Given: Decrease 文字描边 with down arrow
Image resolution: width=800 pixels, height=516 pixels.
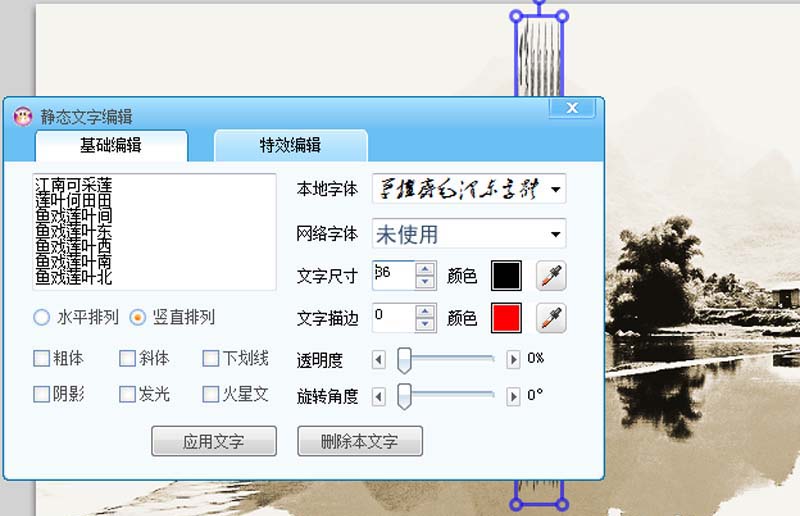Looking at the screenshot, I should click(425, 324).
